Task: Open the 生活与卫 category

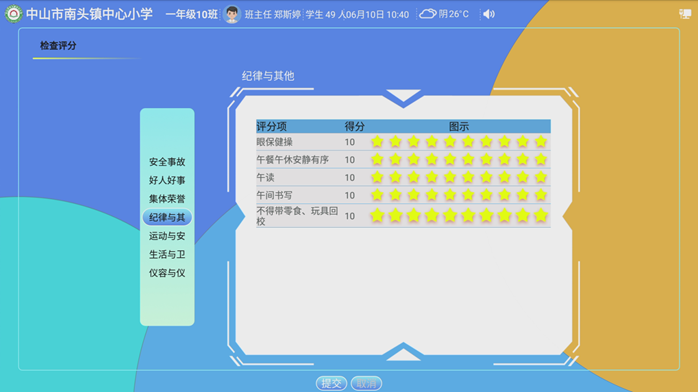Action: point(167,255)
